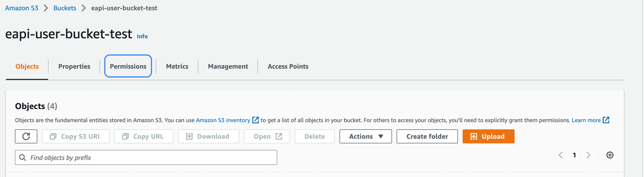Click the refresh objects icon
644x177 pixels.
[26, 136]
